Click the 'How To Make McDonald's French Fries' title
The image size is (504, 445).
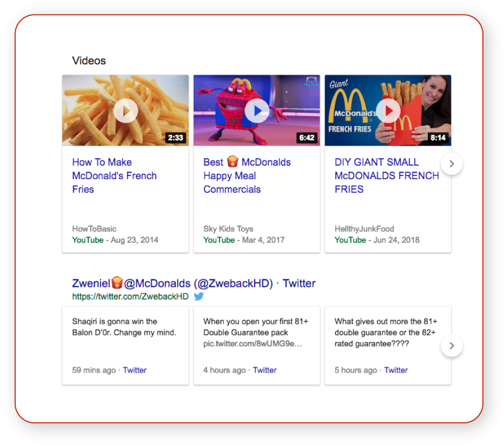114,175
